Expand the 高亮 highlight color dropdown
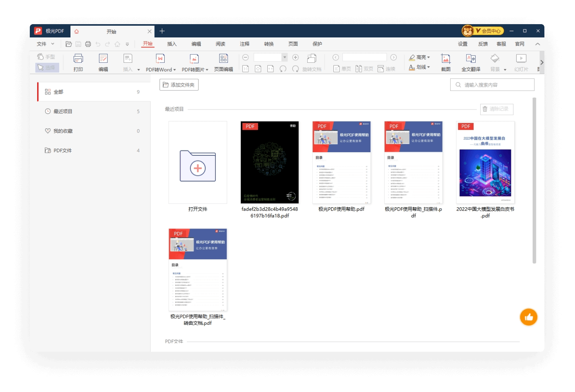 coord(428,57)
